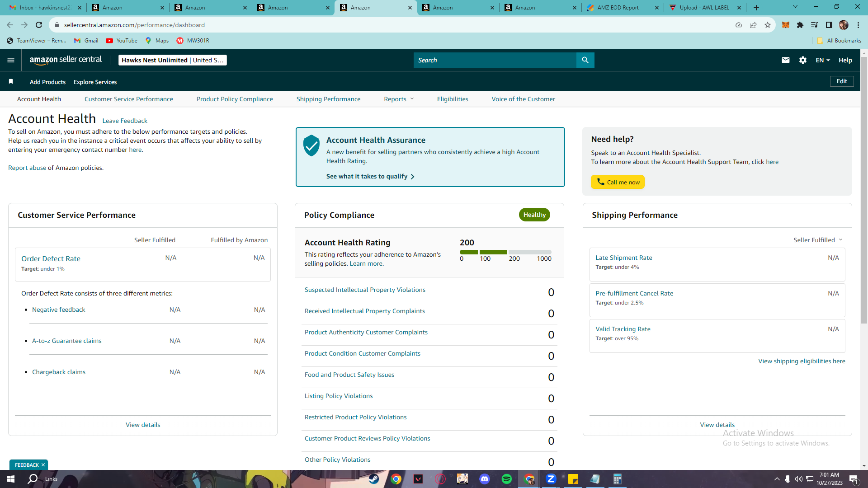
Task: Open the Windows notification center icon
Action: [x=854, y=479]
